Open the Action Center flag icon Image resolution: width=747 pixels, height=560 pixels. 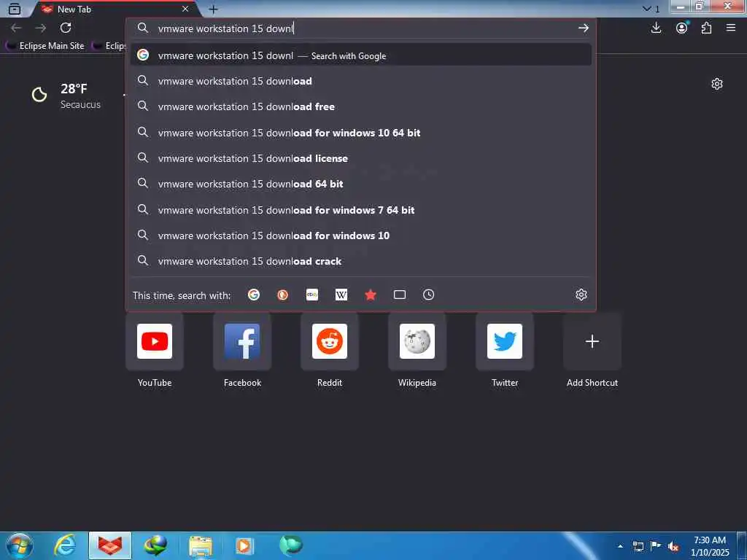tap(656, 546)
